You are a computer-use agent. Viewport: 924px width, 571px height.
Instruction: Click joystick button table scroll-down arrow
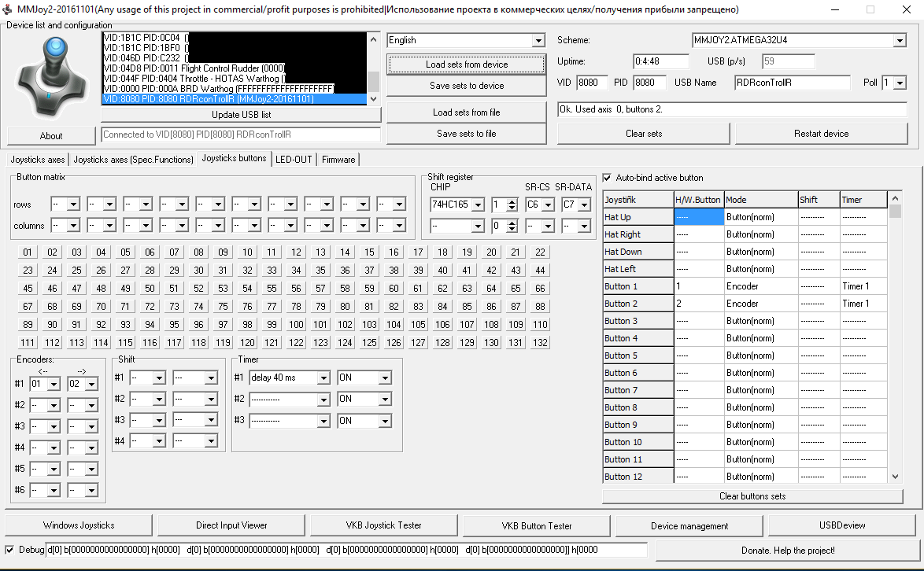[x=895, y=477]
